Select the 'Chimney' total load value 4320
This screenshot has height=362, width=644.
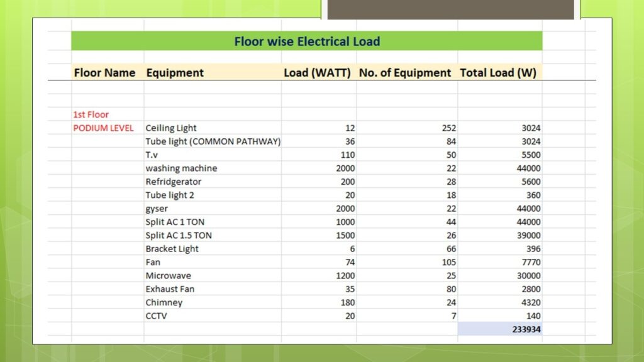click(530, 302)
